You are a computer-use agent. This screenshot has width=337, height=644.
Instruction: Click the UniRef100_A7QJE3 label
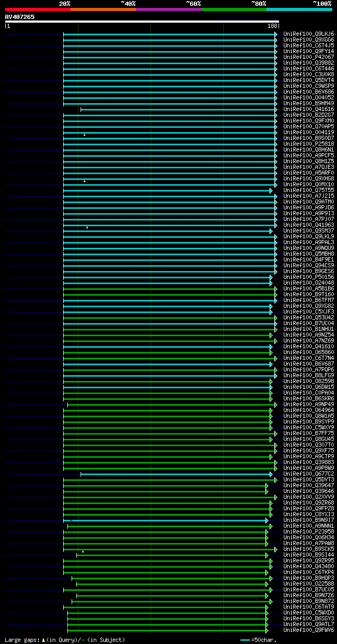click(309, 167)
